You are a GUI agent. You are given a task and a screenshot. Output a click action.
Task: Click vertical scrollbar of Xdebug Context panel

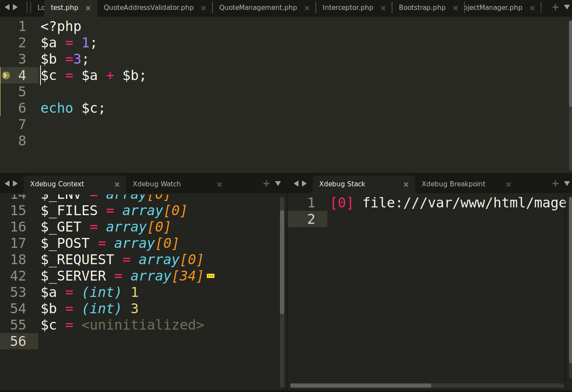coord(282,262)
